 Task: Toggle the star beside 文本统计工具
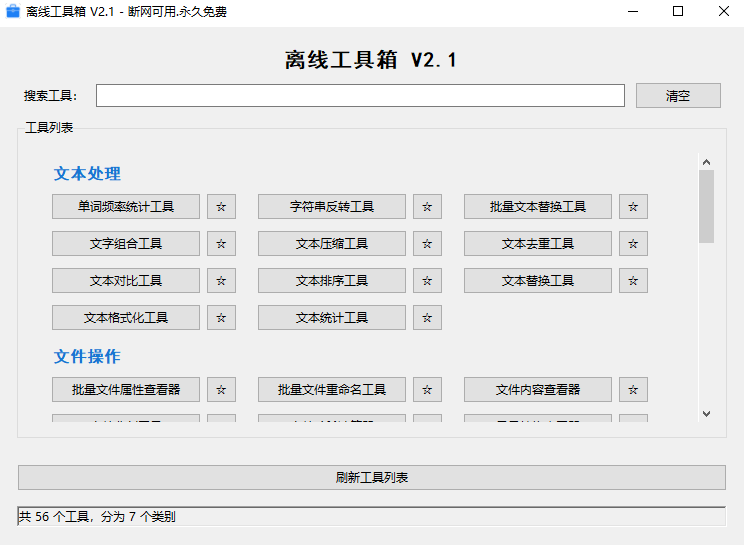(427, 317)
